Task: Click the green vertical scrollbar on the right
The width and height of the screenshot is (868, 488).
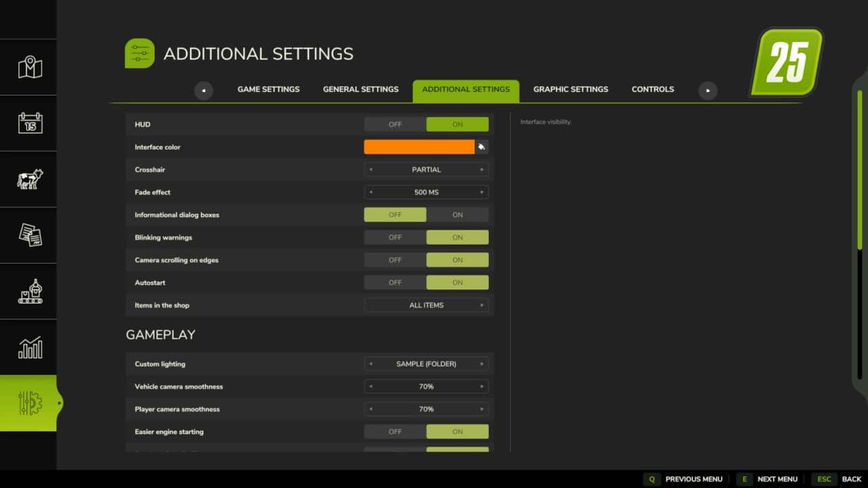Action: [x=860, y=169]
